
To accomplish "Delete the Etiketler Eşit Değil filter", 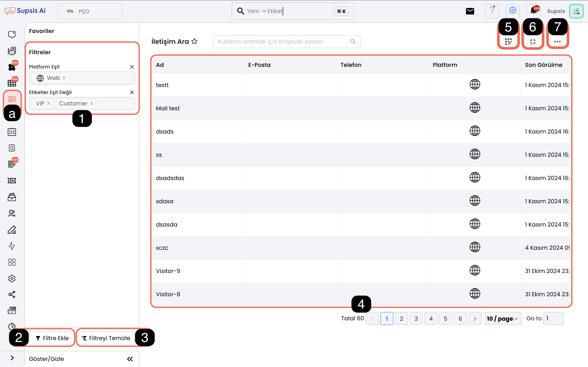I will click(x=132, y=92).
